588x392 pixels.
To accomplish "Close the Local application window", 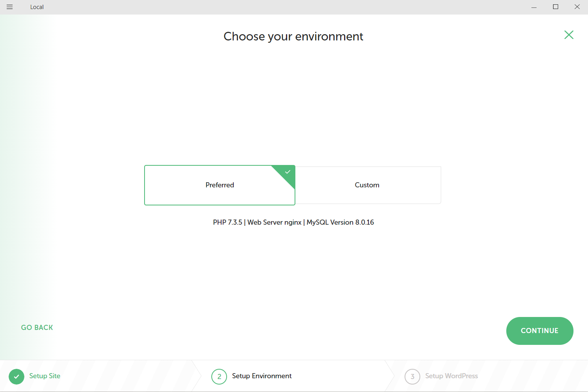I will [577, 7].
